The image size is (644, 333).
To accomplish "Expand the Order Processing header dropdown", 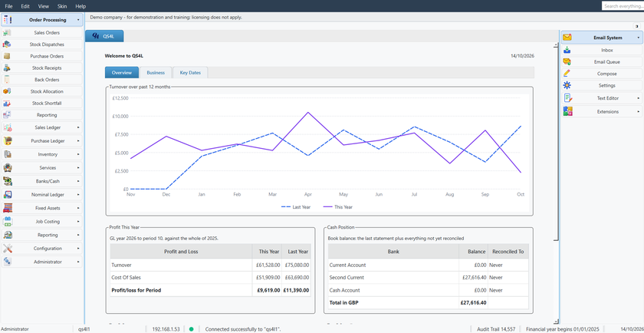I will click(78, 20).
